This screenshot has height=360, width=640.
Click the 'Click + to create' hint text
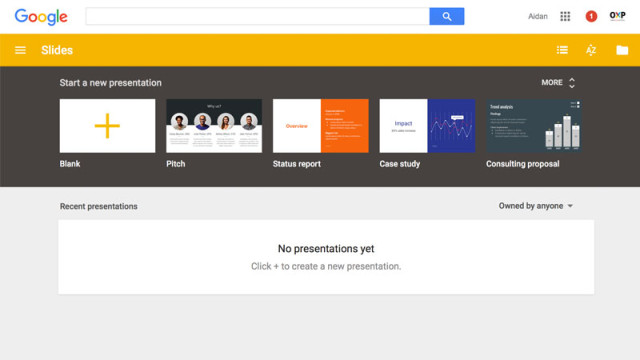pyautogui.click(x=326, y=266)
